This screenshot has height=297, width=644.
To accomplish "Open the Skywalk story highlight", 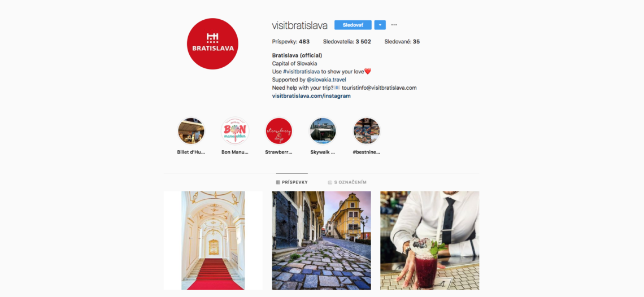I will (323, 131).
